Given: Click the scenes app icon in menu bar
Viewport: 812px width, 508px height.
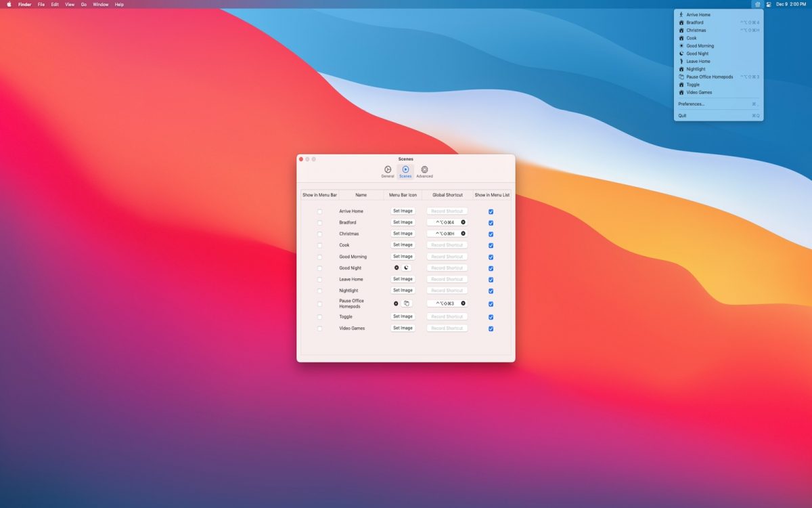Looking at the screenshot, I should pyautogui.click(x=757, y=4).
